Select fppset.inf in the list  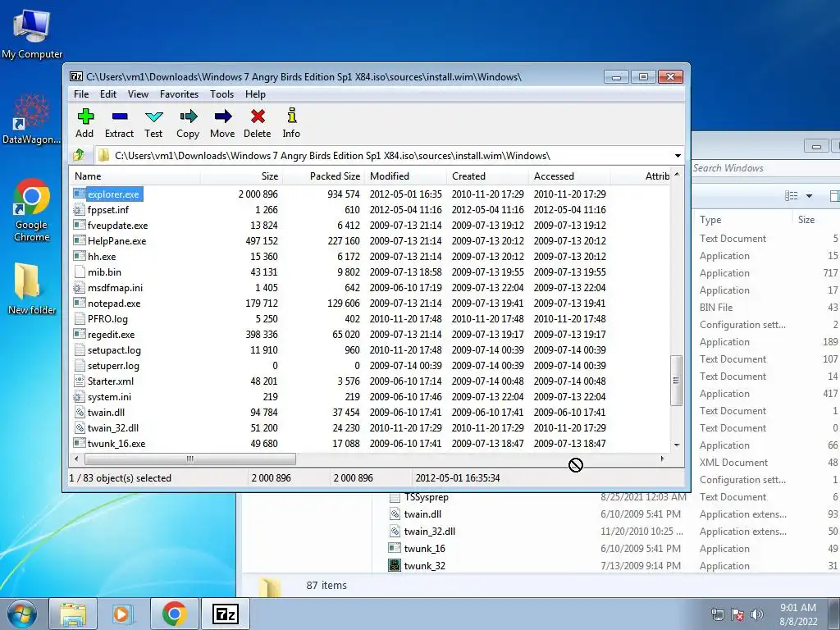click(108, 209)
